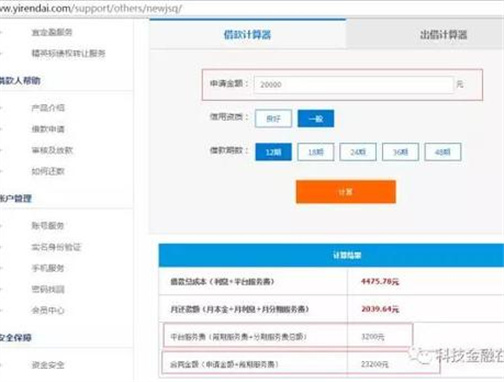
Task: Click the 月还款额 row label
Action: point(240,309)
